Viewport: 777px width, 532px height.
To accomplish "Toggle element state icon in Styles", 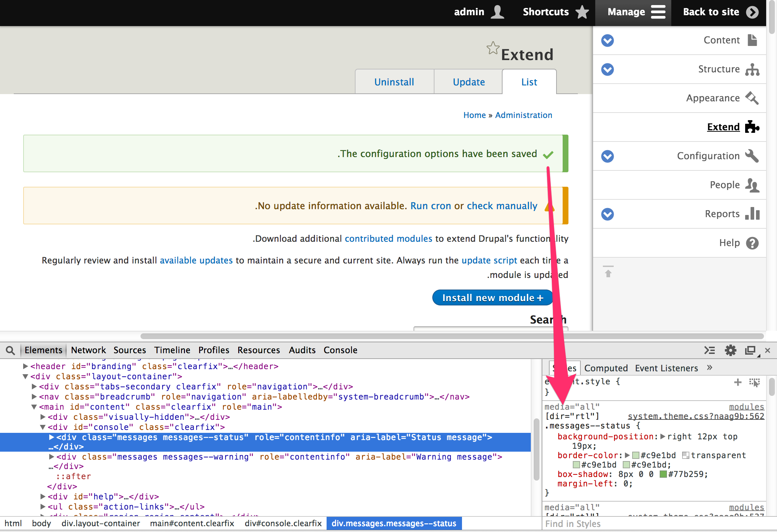I will (x=755, y=382).
